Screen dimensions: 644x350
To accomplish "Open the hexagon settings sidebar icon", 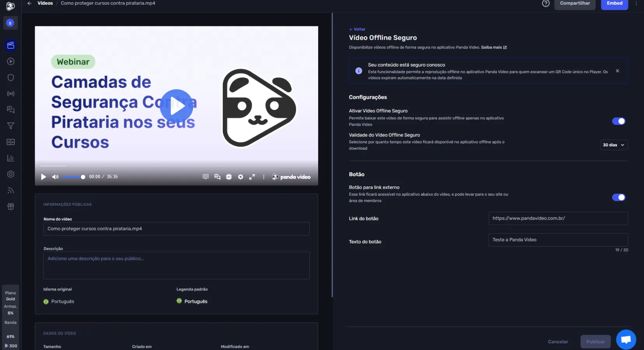I will point(10,174).
